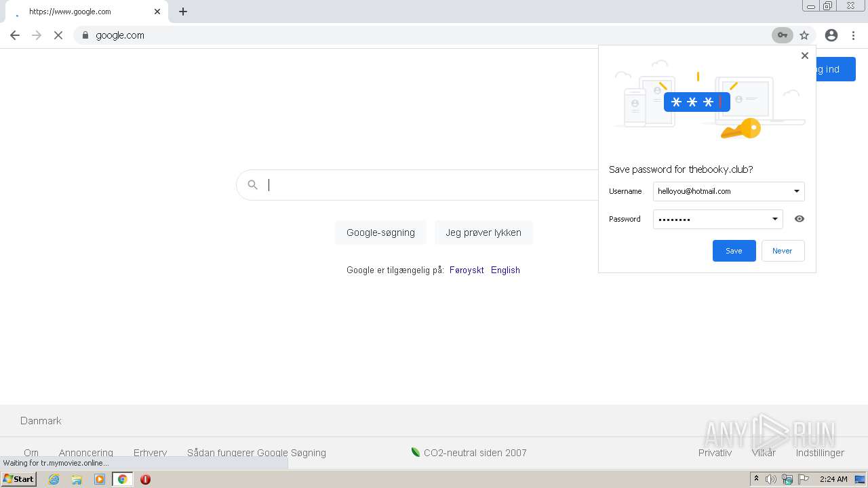Click the Danmark country text
Image resolution: width=868 pixels, height=488 pixels.
click(x=41, y=421)
